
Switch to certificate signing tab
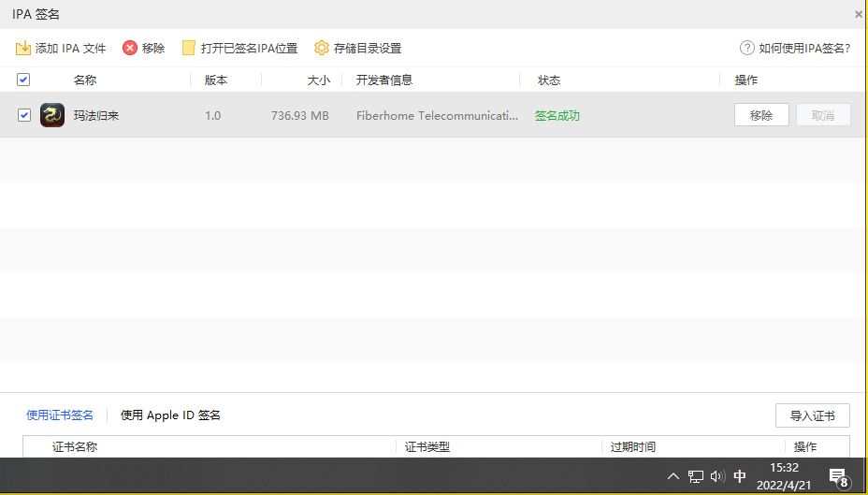click(60, 415)
